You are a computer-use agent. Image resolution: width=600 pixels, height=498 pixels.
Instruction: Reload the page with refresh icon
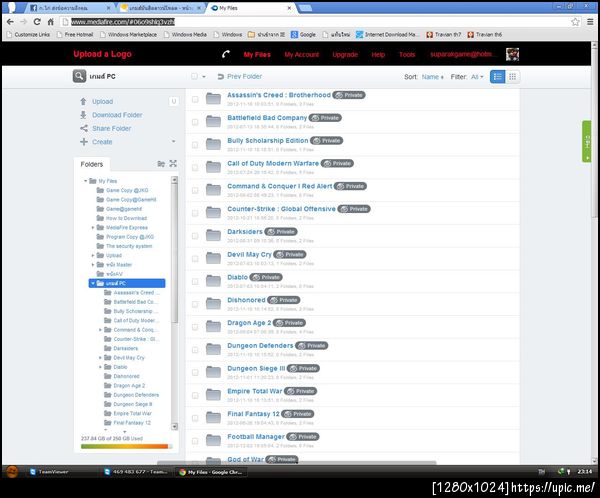tap(37, 22)
